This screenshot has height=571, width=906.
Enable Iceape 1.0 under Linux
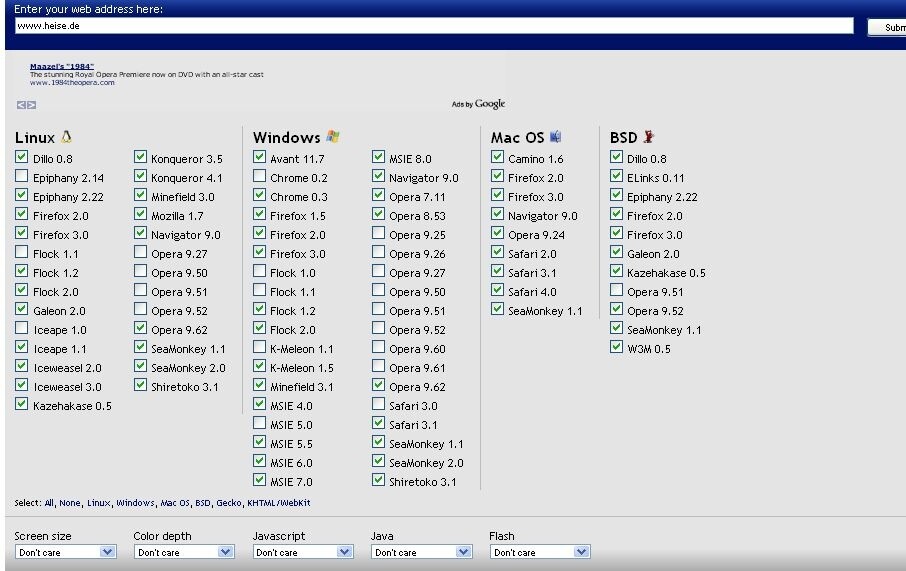click(21, 328)
